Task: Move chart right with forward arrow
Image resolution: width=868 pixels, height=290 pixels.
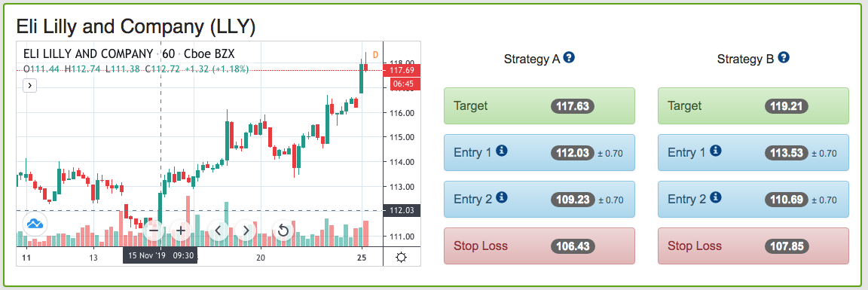Action: (246, 230)
